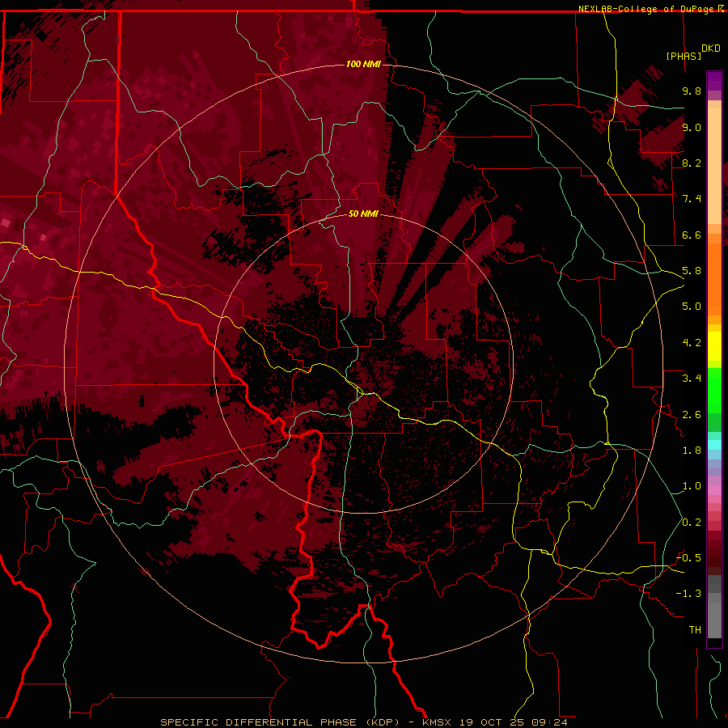Click the -1.3 value on the color scale
Screen dimensions: 728x728
(688, 594)
